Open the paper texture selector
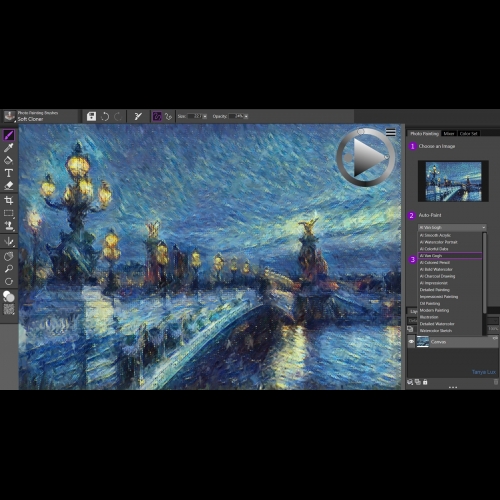 point(9,309)
